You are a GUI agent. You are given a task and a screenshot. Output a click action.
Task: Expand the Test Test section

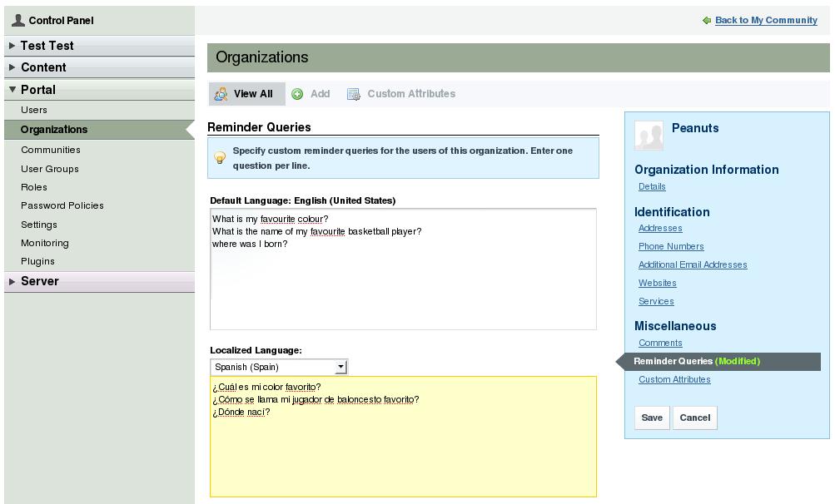pos(47,46)
